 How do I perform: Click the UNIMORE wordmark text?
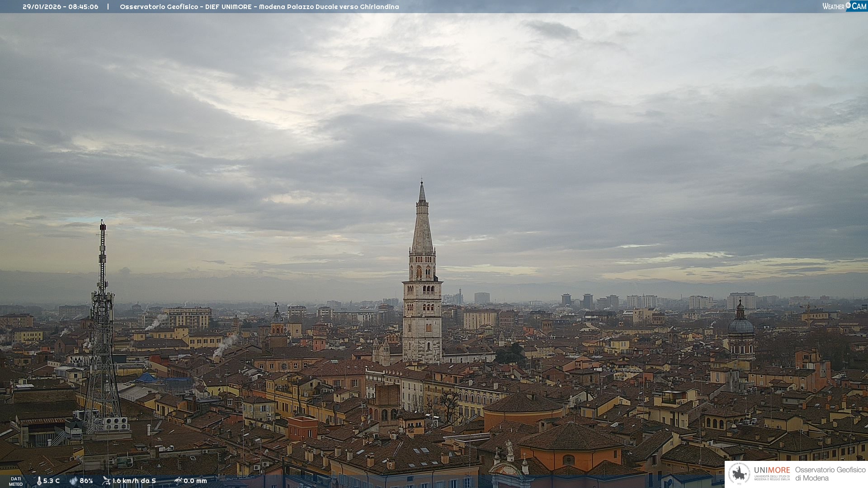click(772, 470)
